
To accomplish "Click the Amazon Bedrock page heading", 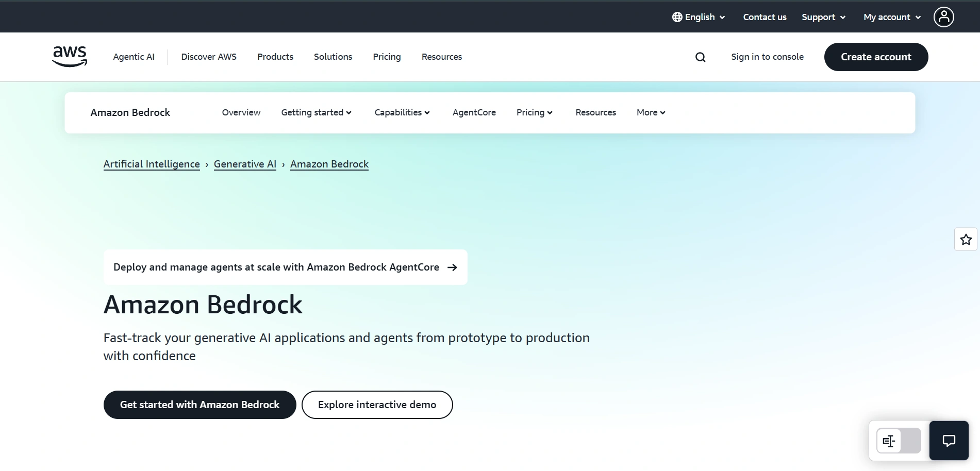I will coord(203,305).
